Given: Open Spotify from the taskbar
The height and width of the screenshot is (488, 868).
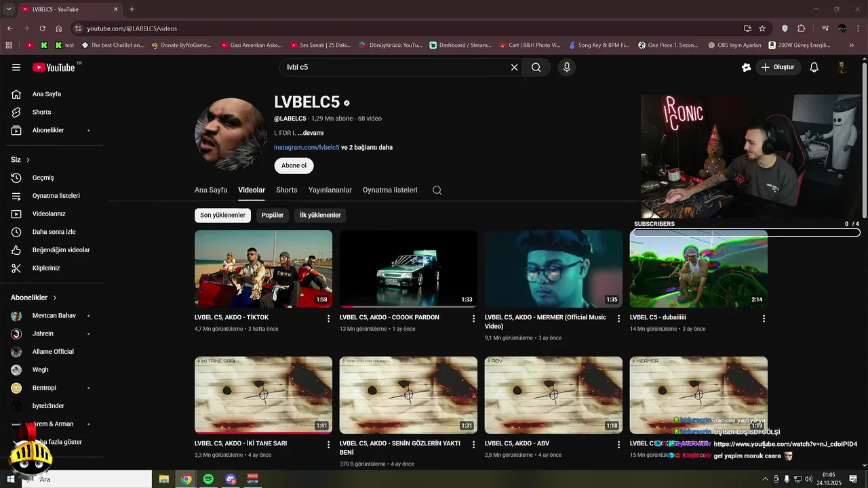Looking at the screenshot, I should pos(208,479).
